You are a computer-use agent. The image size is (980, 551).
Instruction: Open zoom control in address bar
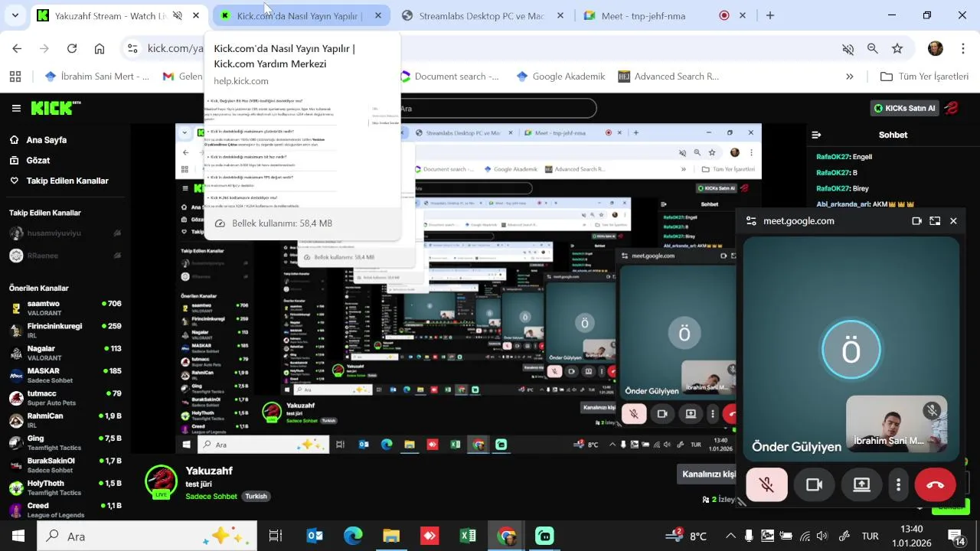872,48
